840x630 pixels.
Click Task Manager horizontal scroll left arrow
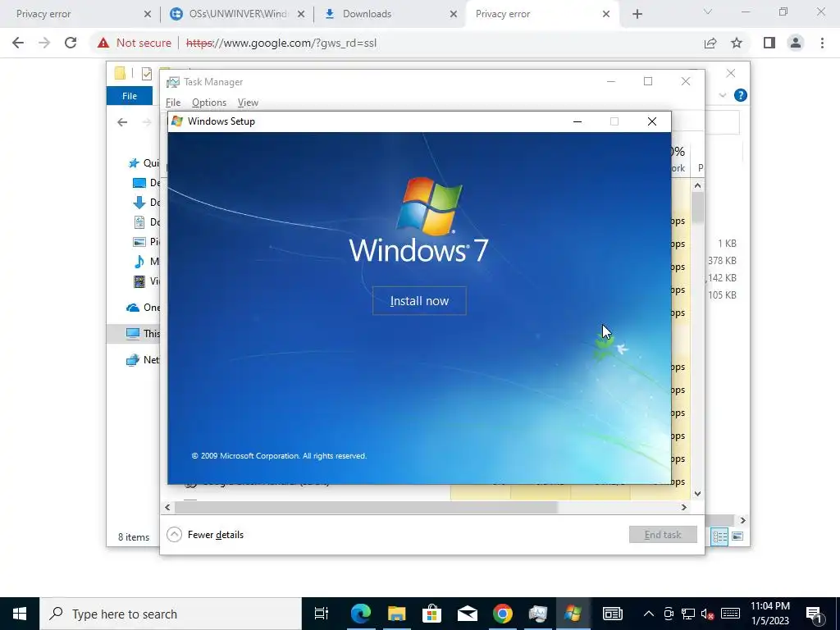pos(167,507)
